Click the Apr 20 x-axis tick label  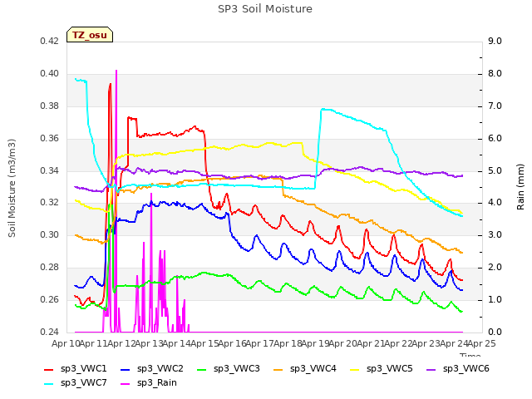343,343
